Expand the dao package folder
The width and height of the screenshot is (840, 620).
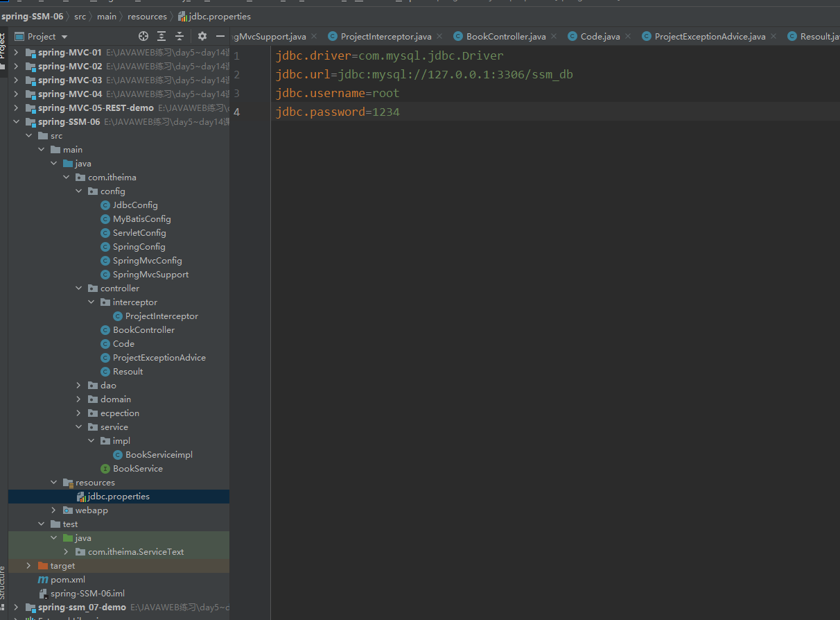(79, 386)
